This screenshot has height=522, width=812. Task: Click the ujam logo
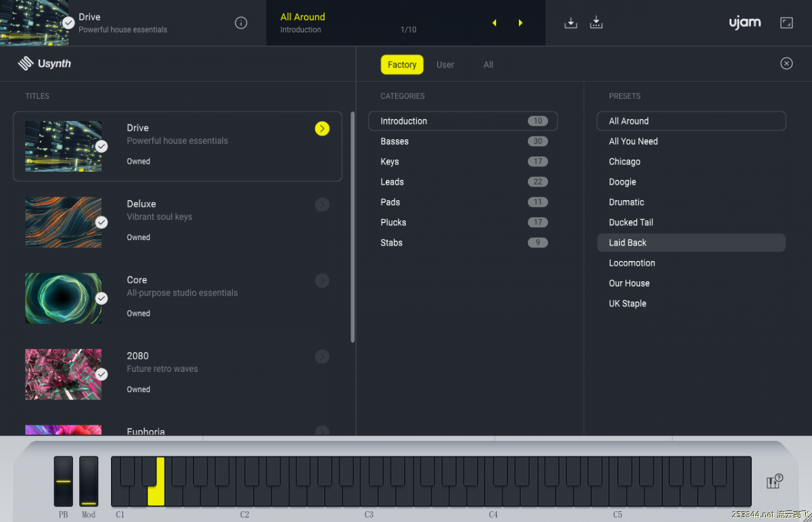point(744,23)
